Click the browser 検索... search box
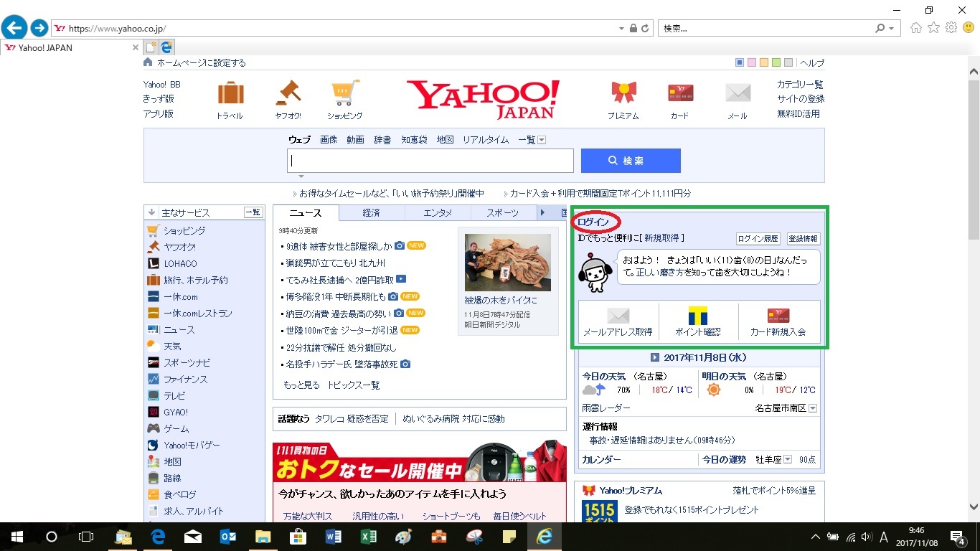 764,29
